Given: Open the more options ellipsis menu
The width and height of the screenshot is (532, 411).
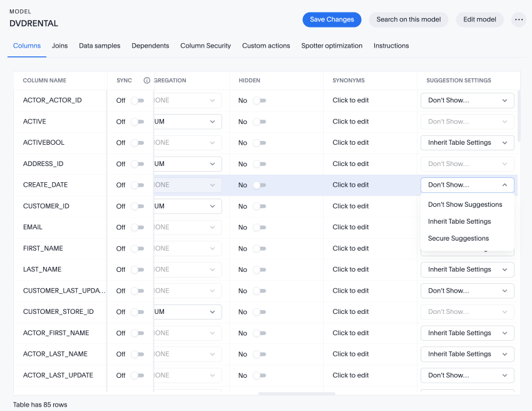Looking at the screenshot, I should (518, 19).
